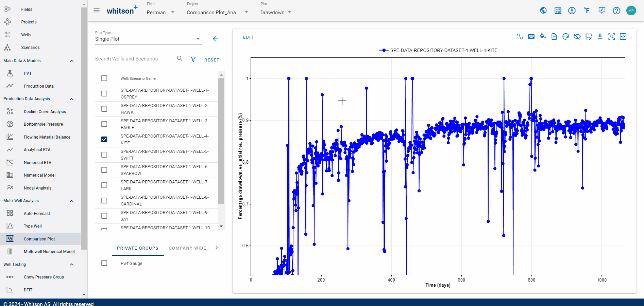
Task: Check the Pwf Gauge group checkbox
Action: 104,263
